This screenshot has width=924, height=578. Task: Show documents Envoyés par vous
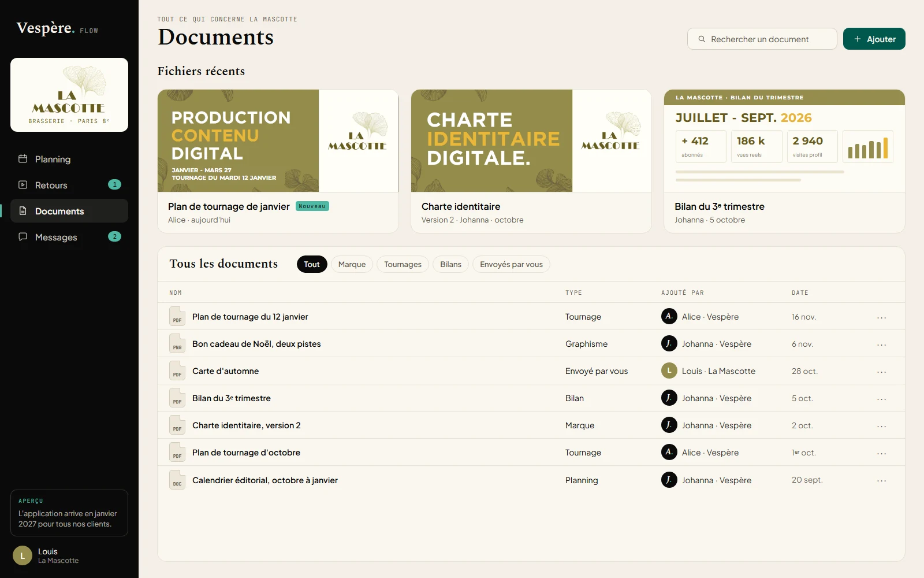tap(511, 264)
